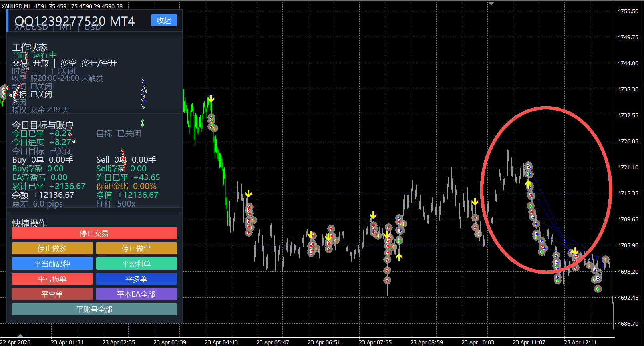
Task: Click the QQ1239277520 MT4 panel title
Action: pyautogui.click(x=74, y=21)
